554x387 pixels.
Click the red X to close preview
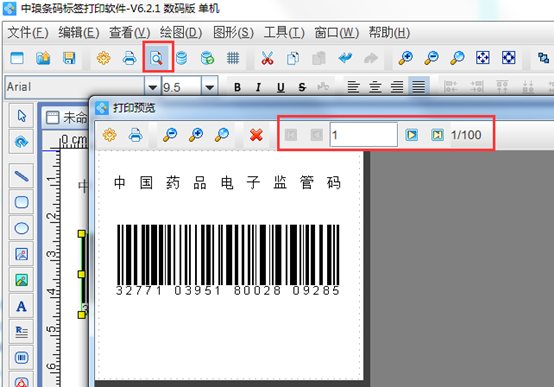[256, 135]
